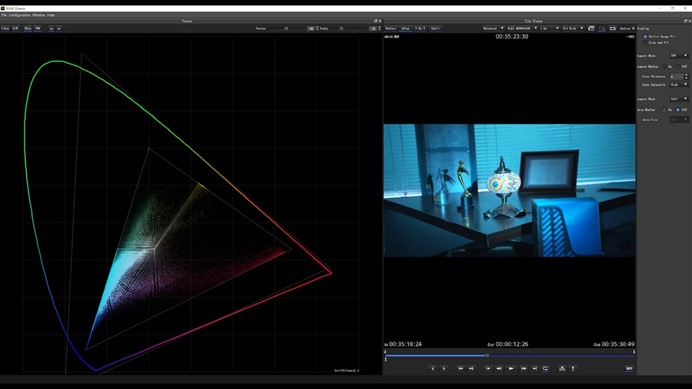Click the In timecode 00:35:18:24
This screenshot has height=389, width=692.
[x=405, y=344]
